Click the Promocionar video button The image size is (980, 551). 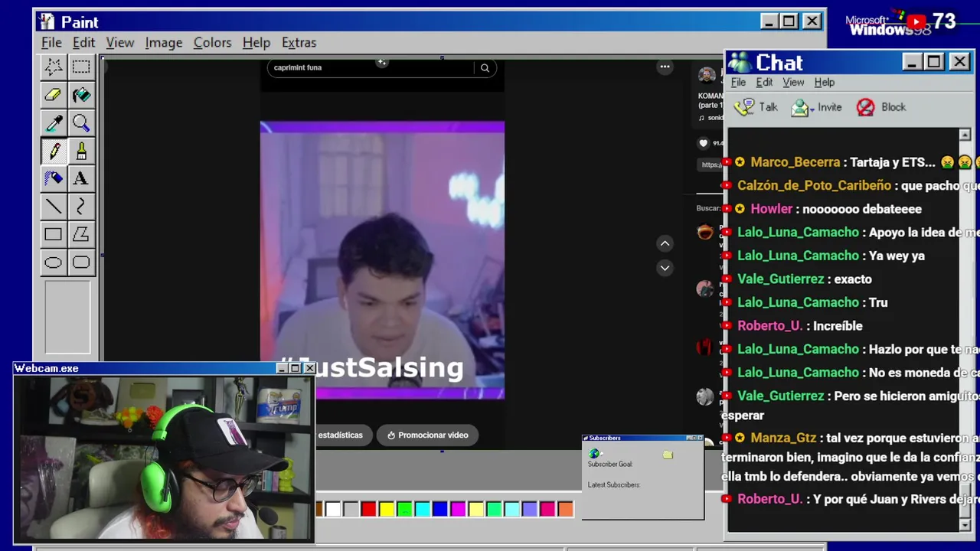coord(427,435)
